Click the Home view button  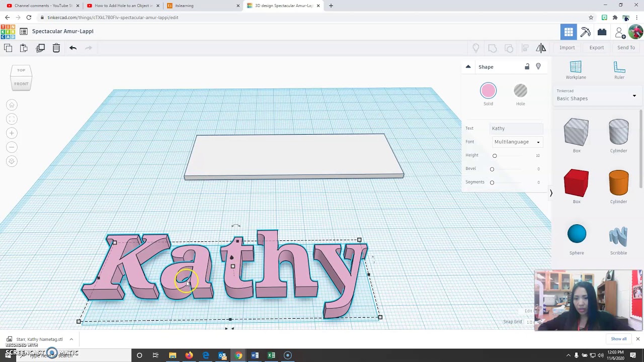pos(12,105)
